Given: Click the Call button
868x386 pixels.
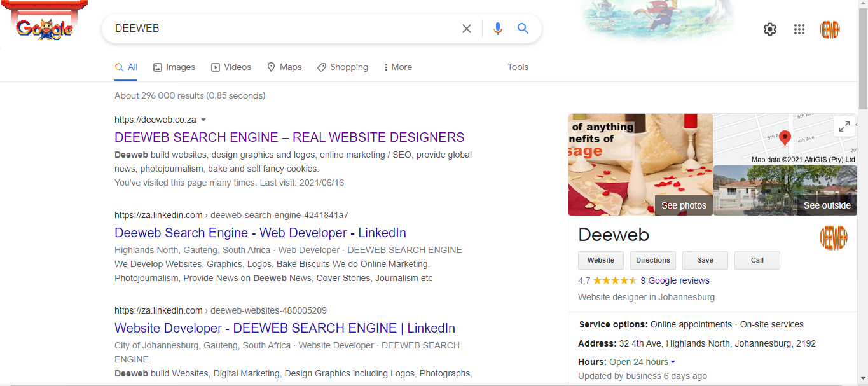Looking at the screenshot, I should tap(757, 260).
